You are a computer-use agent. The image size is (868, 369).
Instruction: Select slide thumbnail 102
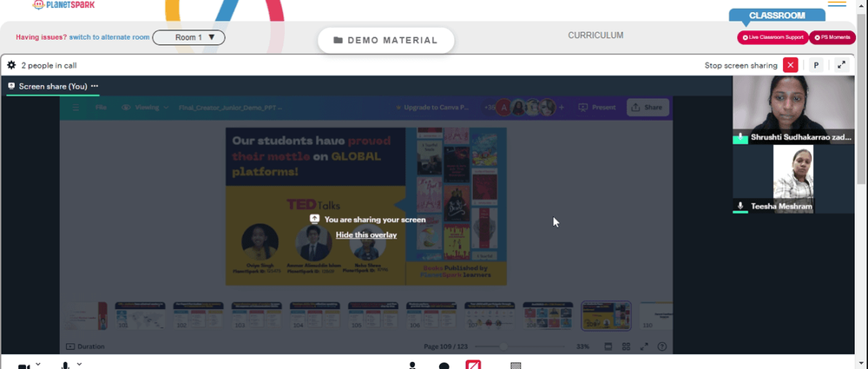click(x=198, y=314)
